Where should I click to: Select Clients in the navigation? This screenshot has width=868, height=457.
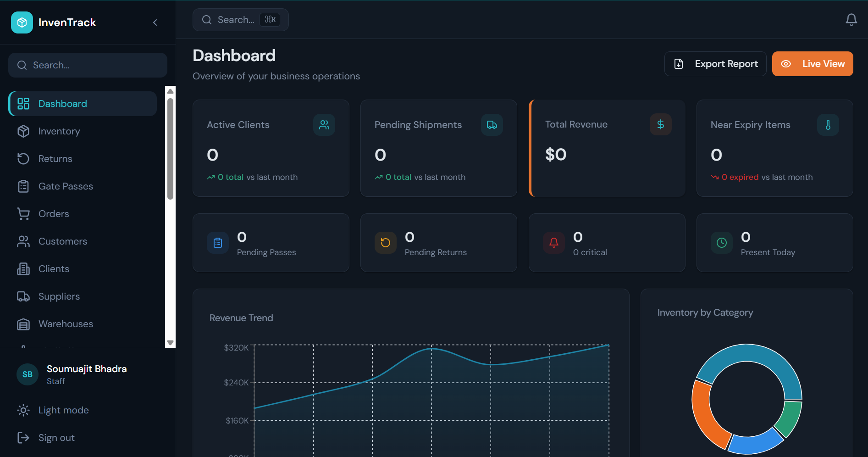[x=54, y=269]
